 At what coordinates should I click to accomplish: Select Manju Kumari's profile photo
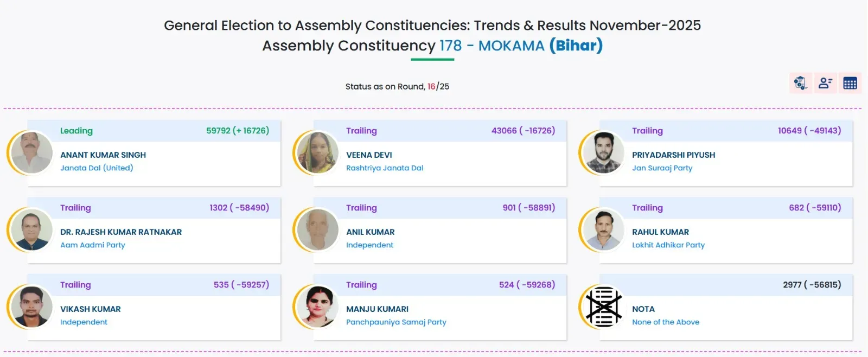318,307
